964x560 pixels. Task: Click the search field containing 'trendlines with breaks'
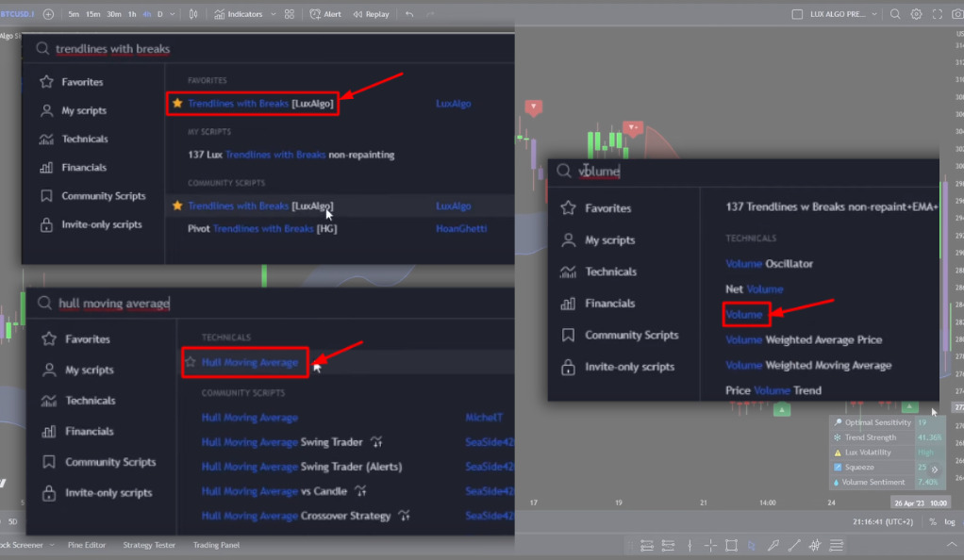click(x=269, y=49)
